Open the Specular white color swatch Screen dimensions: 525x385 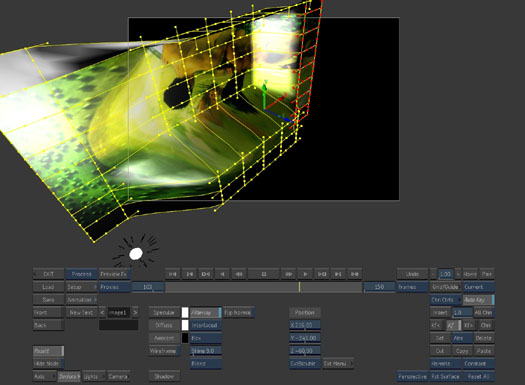click(185, 313)
